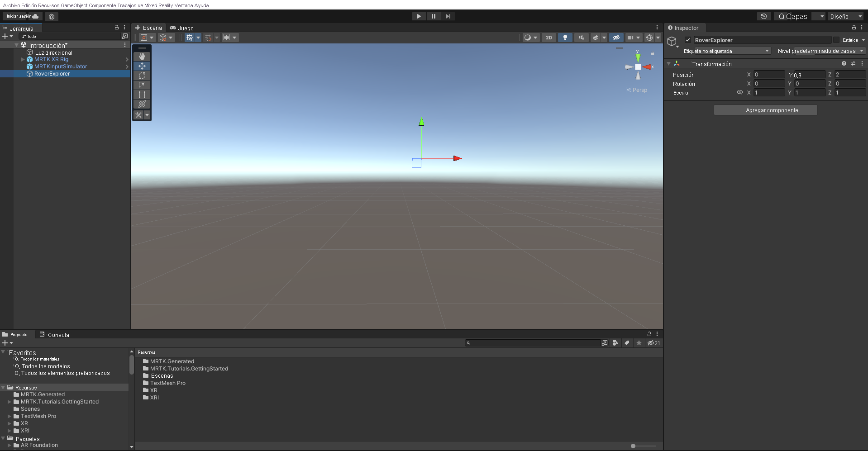This screenshot has width=868, height=451.
Task: Open the Unity Package/services cube icon
Action: [52, 17]
